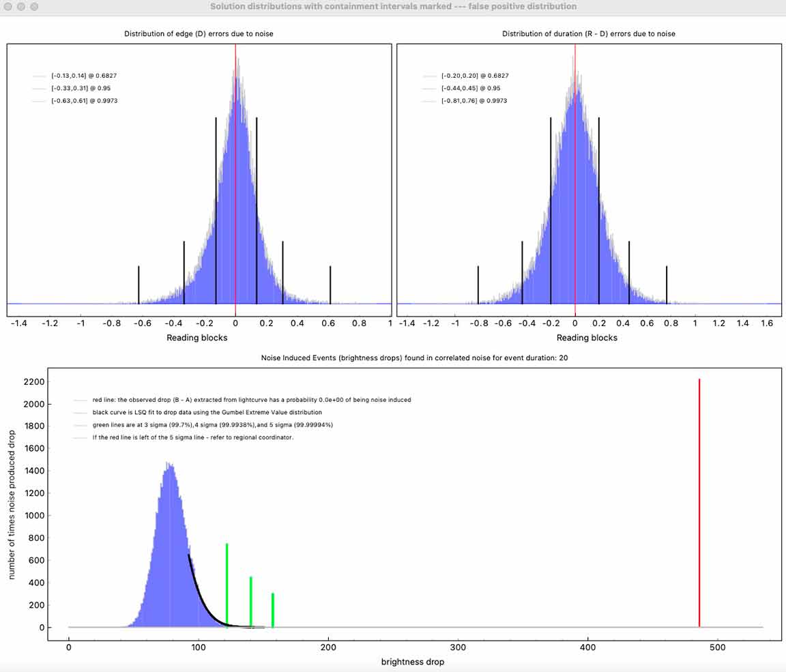The width and height of the screenshot is (786, 672).
Task: Click black marker at -0.20 in duration errors plot
Action: pos(551,211)
